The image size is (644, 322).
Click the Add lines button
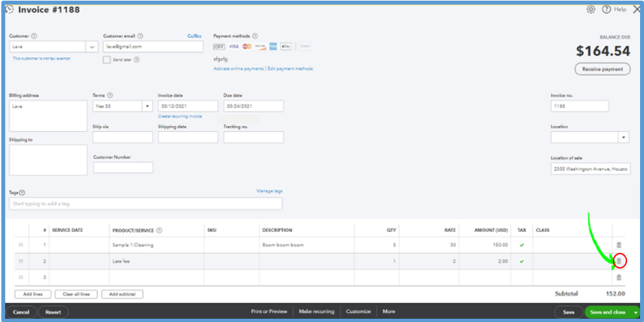tap(33, 294)
